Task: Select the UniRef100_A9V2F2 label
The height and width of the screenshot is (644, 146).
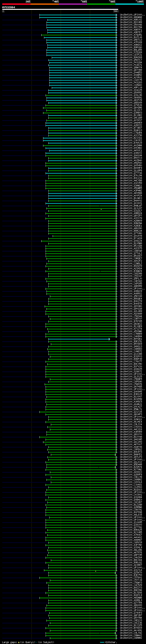Action: coord(131,261)
